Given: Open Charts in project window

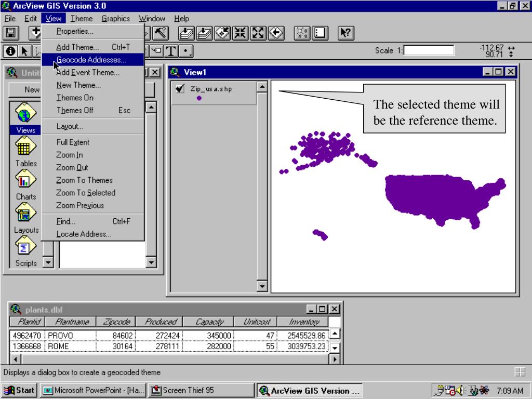Looking at the screenshot, I should pyautogui.click(x=25, y=184).
